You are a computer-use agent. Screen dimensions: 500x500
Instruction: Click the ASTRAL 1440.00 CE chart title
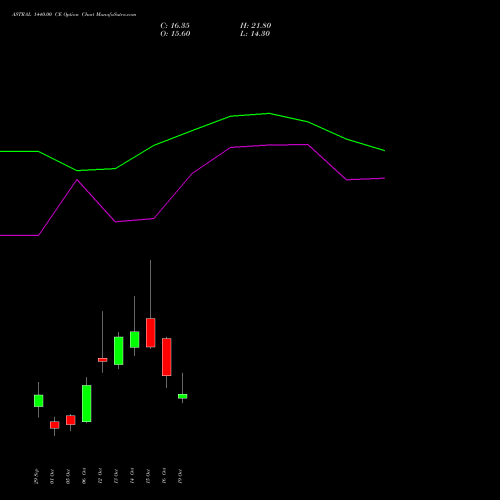coord(74,15)
